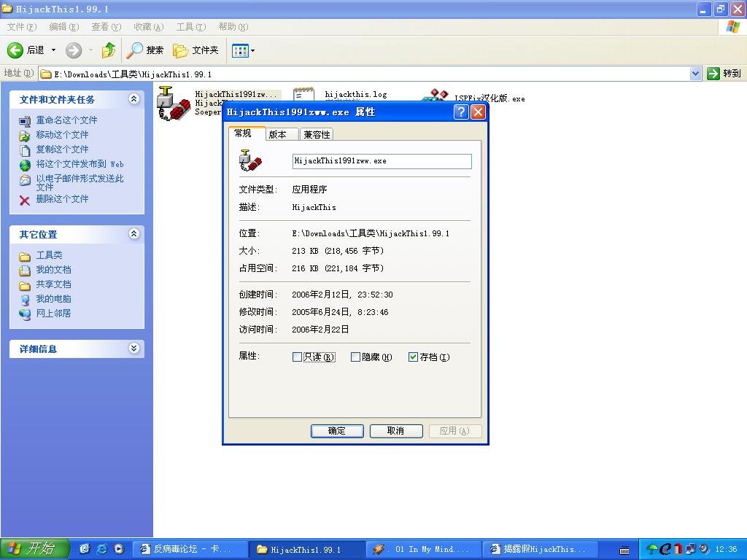Screen dimensions: 747x560
Task: Click the 取消 button
Action: coord(396,431)
